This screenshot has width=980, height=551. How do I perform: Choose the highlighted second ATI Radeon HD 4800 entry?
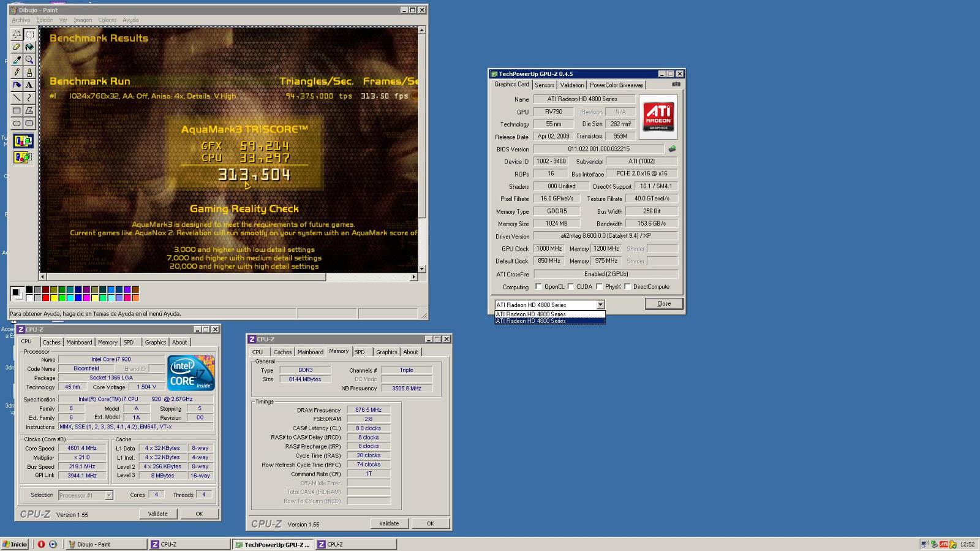[x=550, y=321]
